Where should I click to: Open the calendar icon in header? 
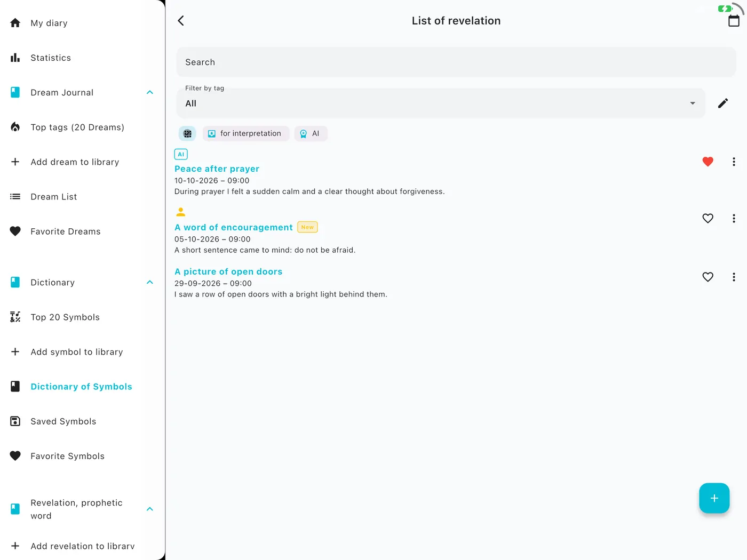(734, 21)
